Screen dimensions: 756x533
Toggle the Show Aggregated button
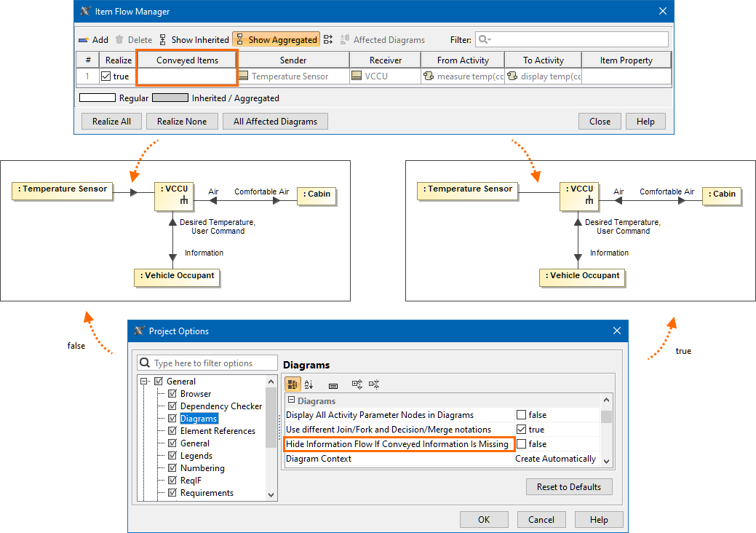coord(276,40)
